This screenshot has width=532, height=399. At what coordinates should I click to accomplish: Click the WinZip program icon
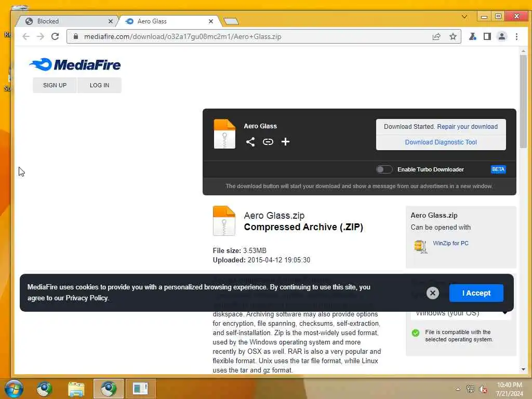pyautogui.click(x=421, y=247)
